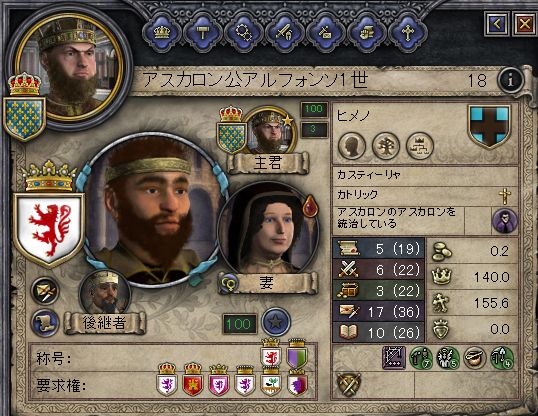Open the cross religion tab icon
Viewport: 538px width, 416px height.
[x=408, y=33]
